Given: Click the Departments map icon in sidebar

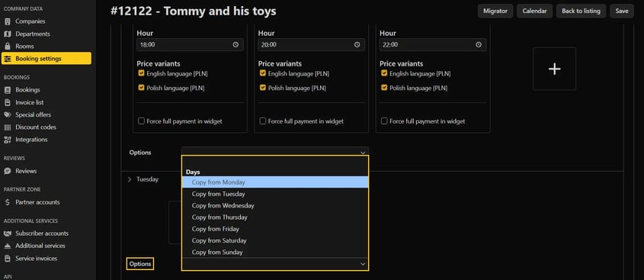Looking at the screenshot, I should 8,34.
